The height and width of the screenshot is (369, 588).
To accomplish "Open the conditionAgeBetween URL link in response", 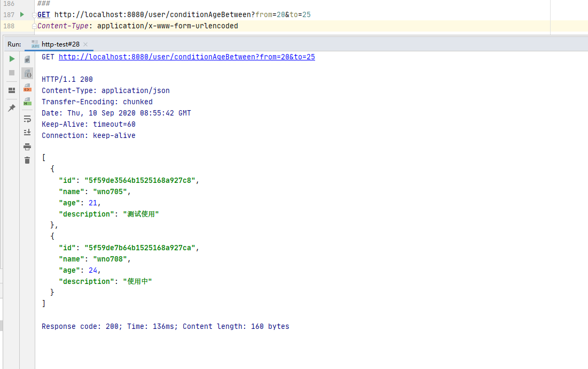I will tap(186, 57).
